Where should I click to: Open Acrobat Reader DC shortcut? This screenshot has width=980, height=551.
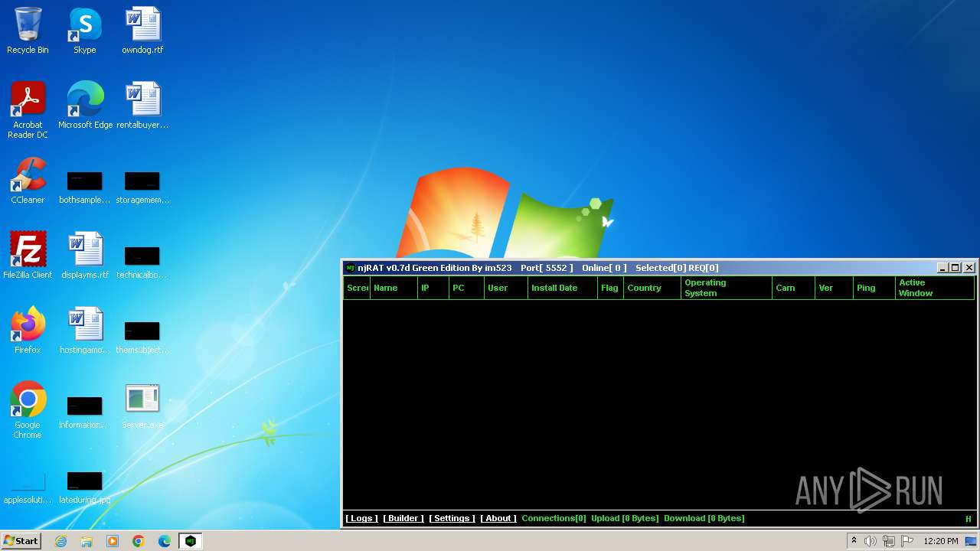[x=28, y=110]
